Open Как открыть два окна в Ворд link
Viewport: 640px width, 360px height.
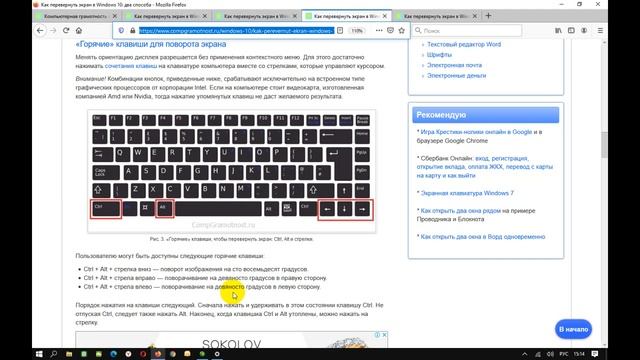click(x=482, y=237)
